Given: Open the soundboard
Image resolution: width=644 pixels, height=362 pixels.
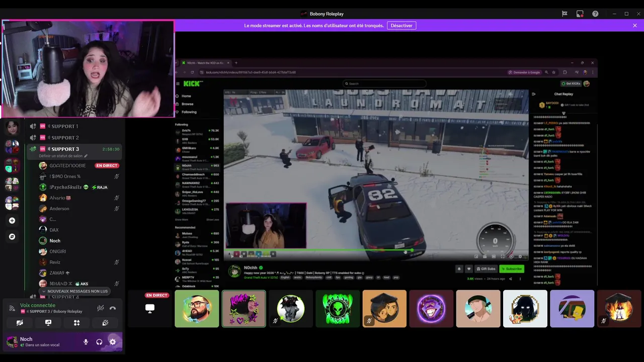Looking at the screenshot, I should [x=105, y=323].
